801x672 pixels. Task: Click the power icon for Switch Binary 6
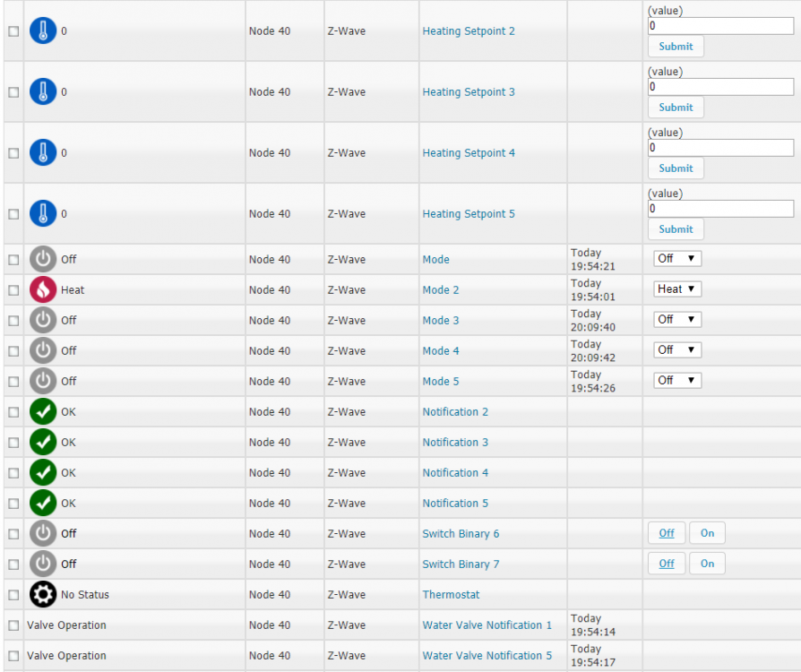43,534
